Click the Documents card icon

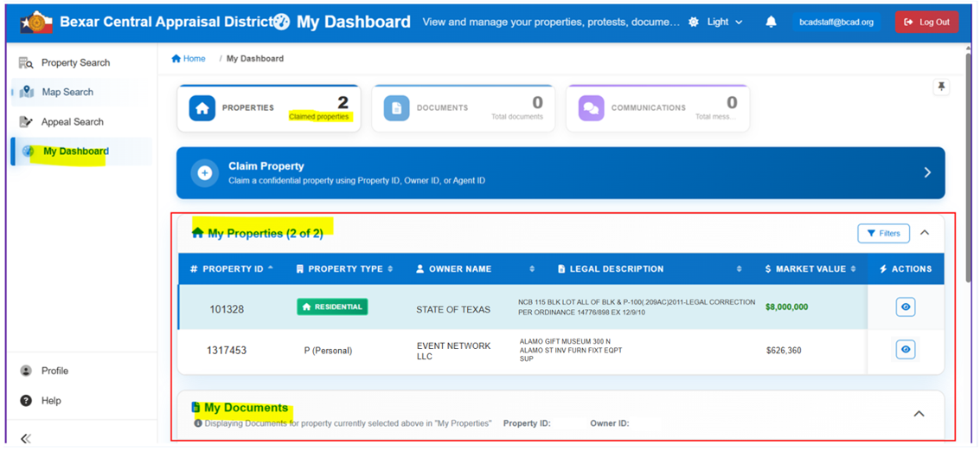click(396, 108)
